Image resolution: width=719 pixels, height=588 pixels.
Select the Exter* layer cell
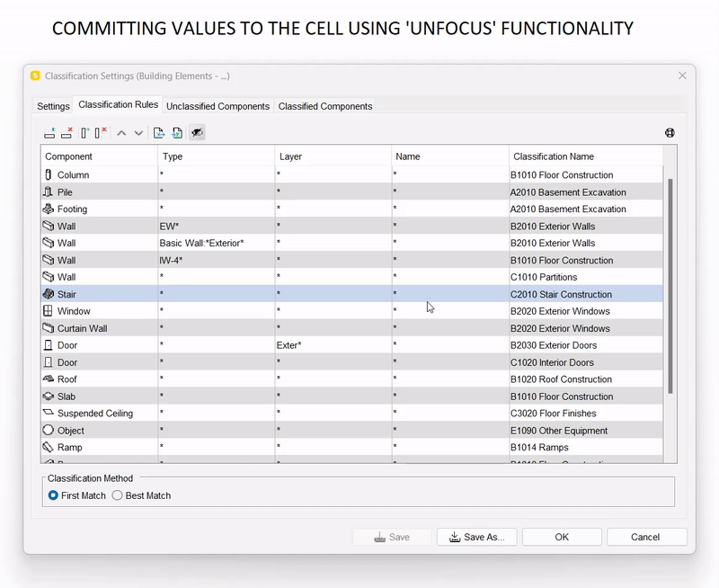333,345
